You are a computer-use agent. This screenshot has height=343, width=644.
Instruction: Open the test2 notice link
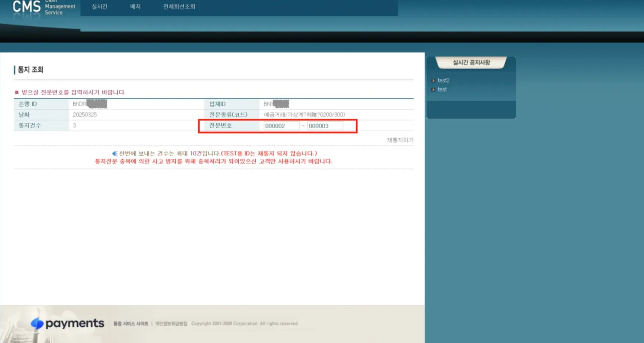tap(443, 80)
